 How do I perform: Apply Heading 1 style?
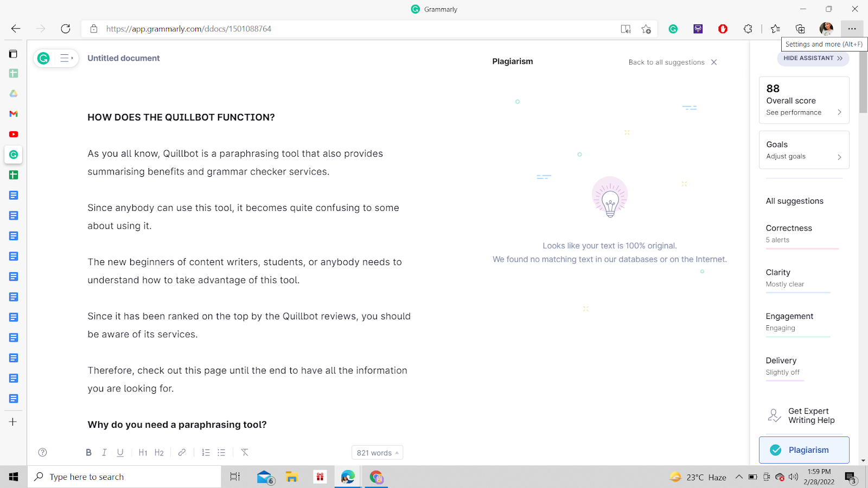[143, 453]
